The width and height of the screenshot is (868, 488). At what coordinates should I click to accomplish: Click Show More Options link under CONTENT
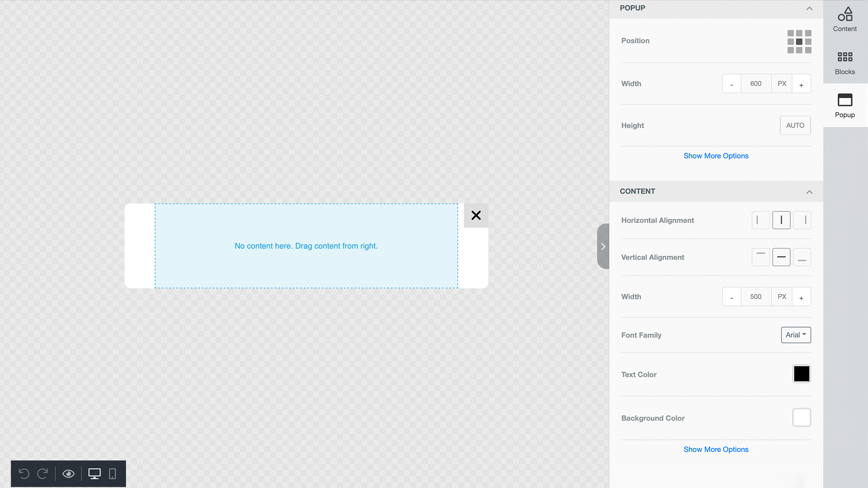coord(715,449)
